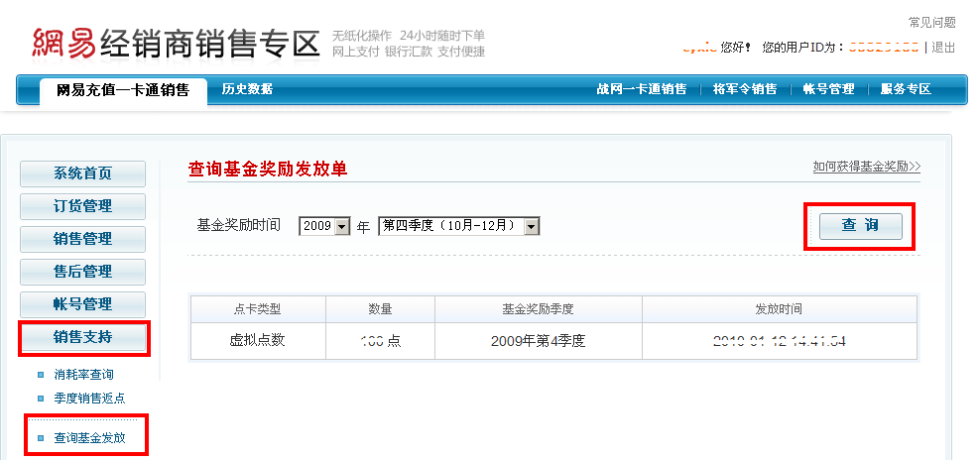The width and height of the screenshot is (980, 460).
Task: Open the 查询基金发放 submenu link
Action: pos(90,438)
